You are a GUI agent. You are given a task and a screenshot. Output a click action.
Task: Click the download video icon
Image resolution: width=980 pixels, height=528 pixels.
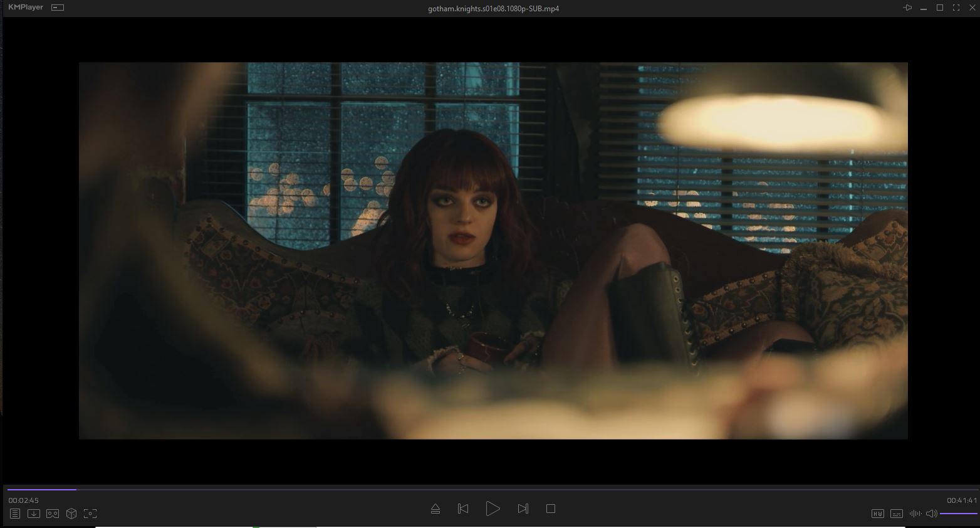coord(34,514)
